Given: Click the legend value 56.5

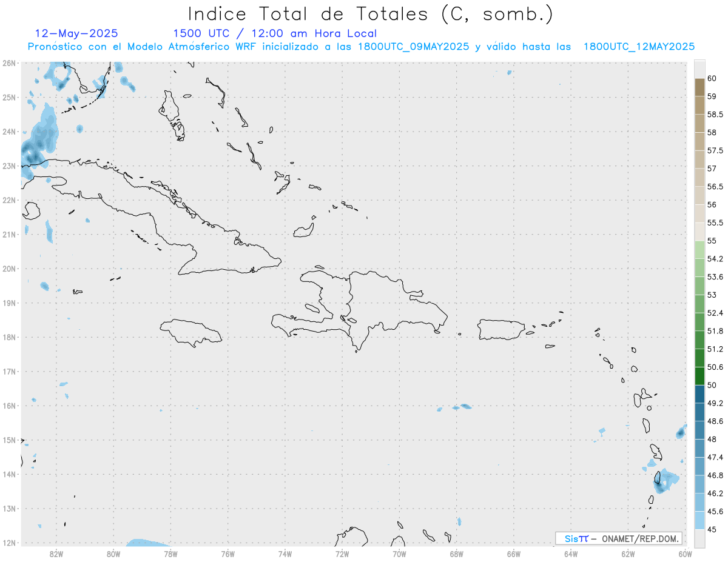Looking at the screenshot, I should point(715,186).
